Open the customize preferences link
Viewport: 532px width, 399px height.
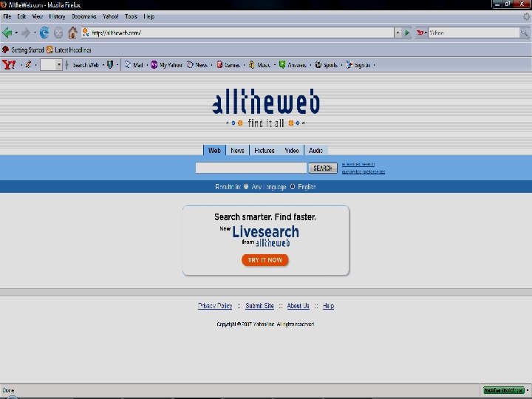tap(364, 171)
